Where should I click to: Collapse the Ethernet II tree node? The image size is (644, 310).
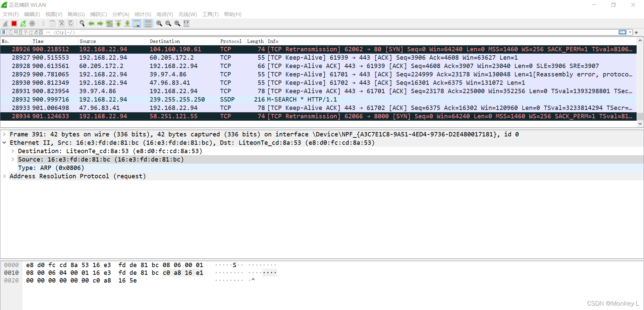click(4, 142)
